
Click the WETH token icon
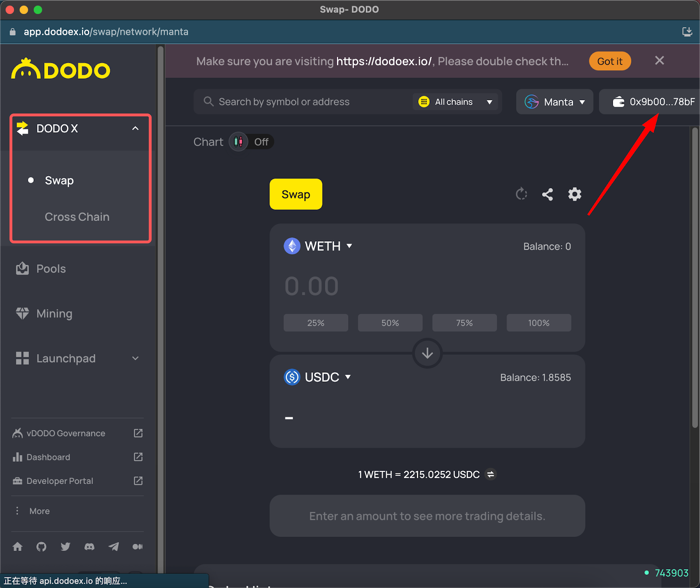(x=292, y=246)
